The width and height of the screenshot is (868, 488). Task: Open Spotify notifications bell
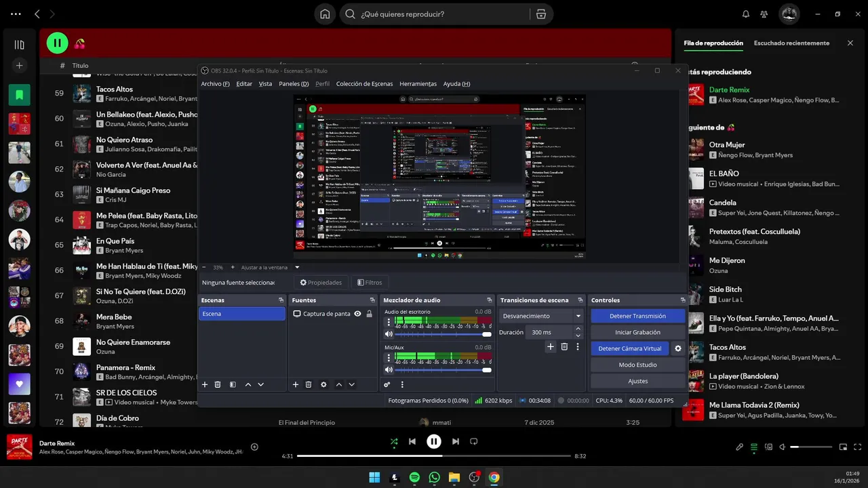pos(746,14)
